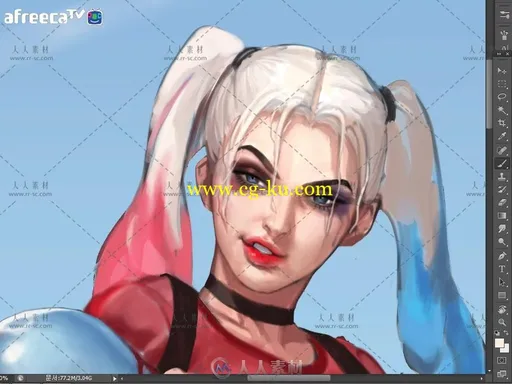512x384 pixels.
Task: Select the Type tool
Action: tap(502, 269)
